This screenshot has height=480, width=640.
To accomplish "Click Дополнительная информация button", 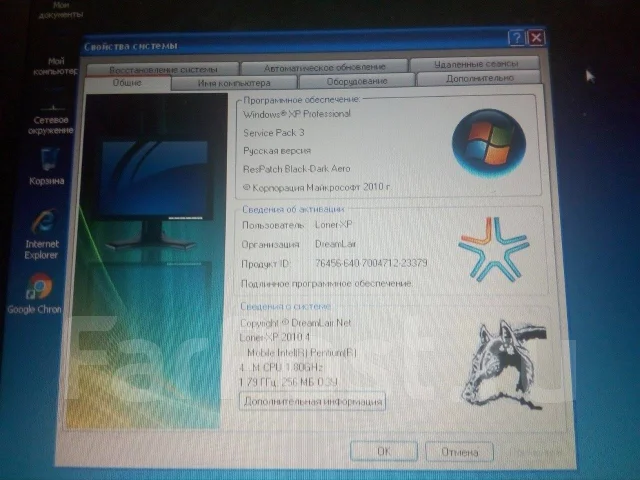I will tap(312, 402).
